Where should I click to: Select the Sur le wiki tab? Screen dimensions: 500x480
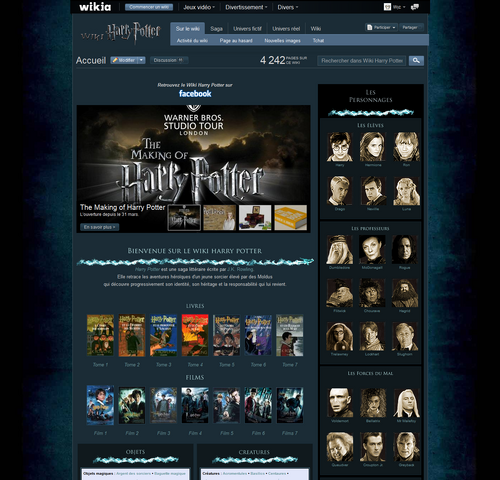(188, 29)
